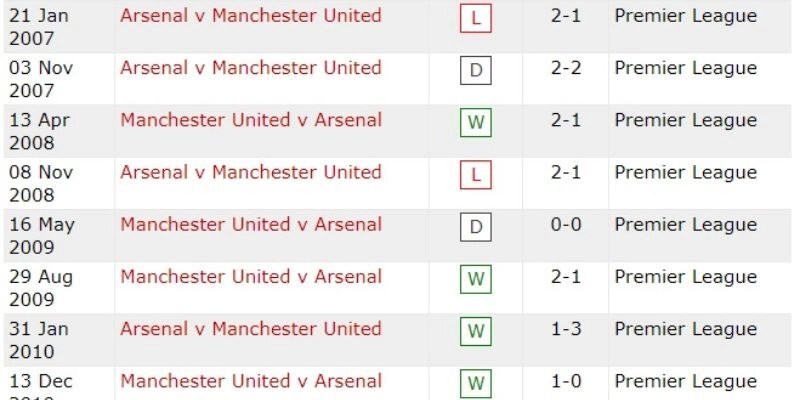Click the W result badge for 13 Dec match
Viewport: 800px width, 400px height.
[475, 384]
